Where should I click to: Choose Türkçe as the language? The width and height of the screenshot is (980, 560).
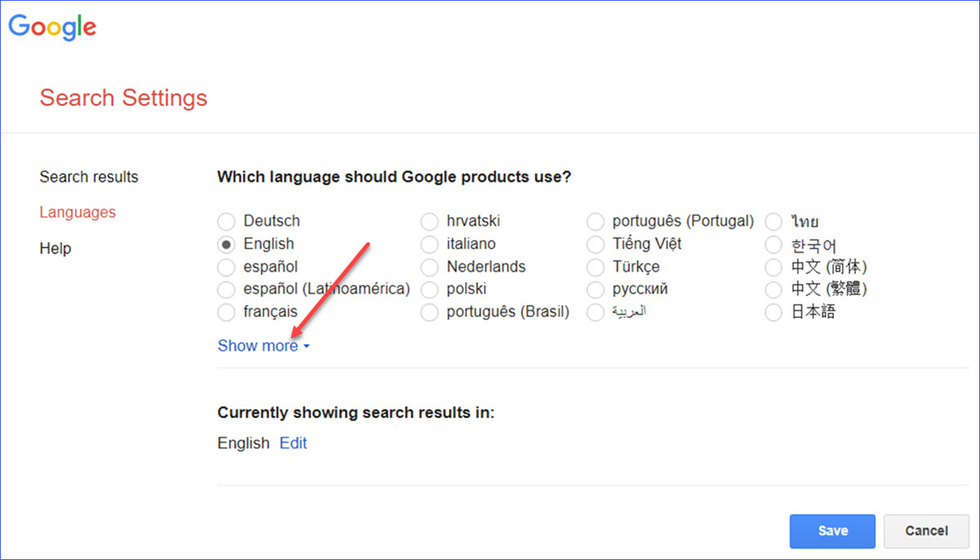[595, 267]
